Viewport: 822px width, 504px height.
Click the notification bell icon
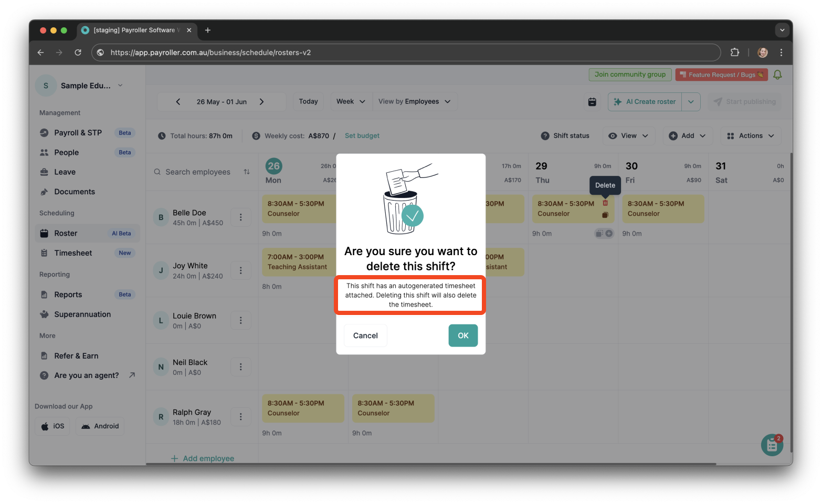click(x=777, y=75)
